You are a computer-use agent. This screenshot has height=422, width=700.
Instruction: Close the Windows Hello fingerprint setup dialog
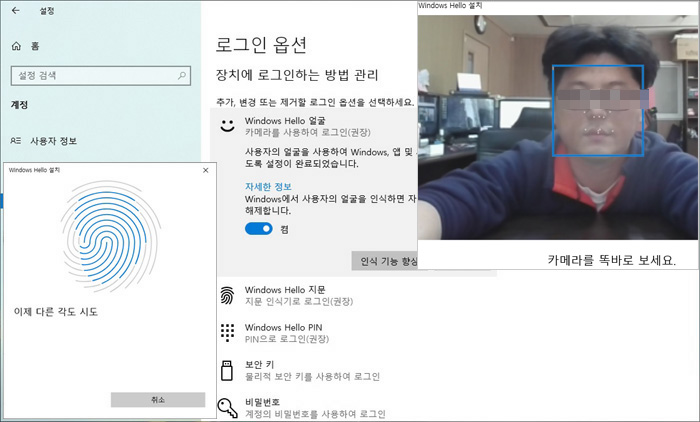pos(205,170)
